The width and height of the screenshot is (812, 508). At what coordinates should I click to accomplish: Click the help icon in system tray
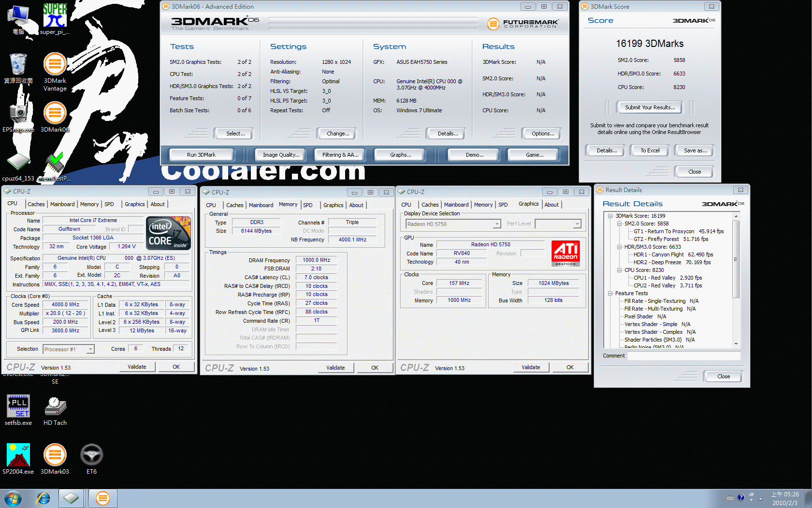coord(740,497)
